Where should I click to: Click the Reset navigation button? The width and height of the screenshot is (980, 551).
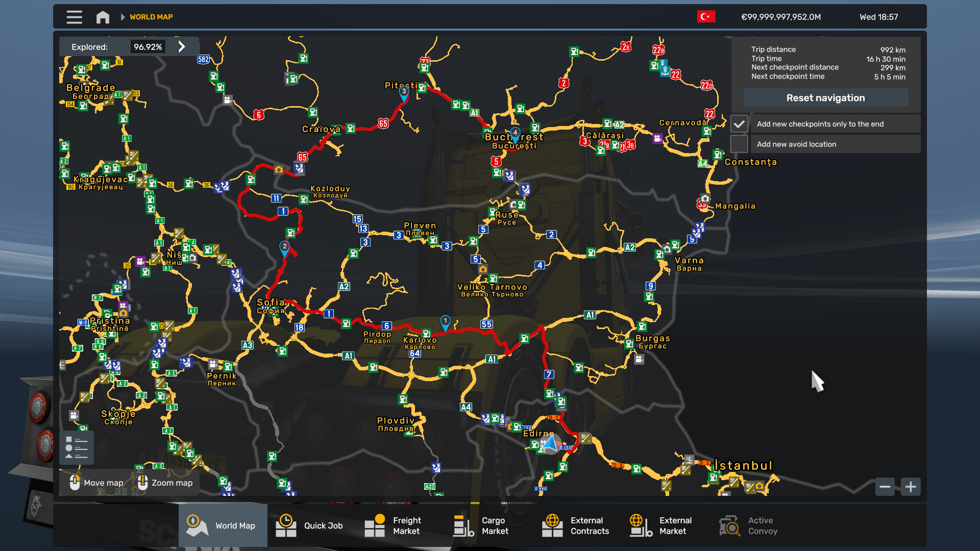point(825,97)
